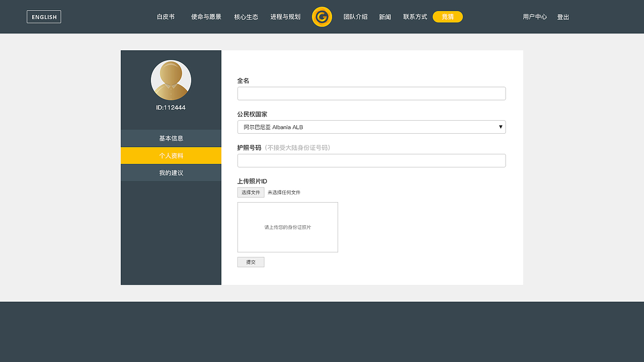Open the 联系方式 page
This screenshot has height=362, width=644.
click(x=415, y=17)
